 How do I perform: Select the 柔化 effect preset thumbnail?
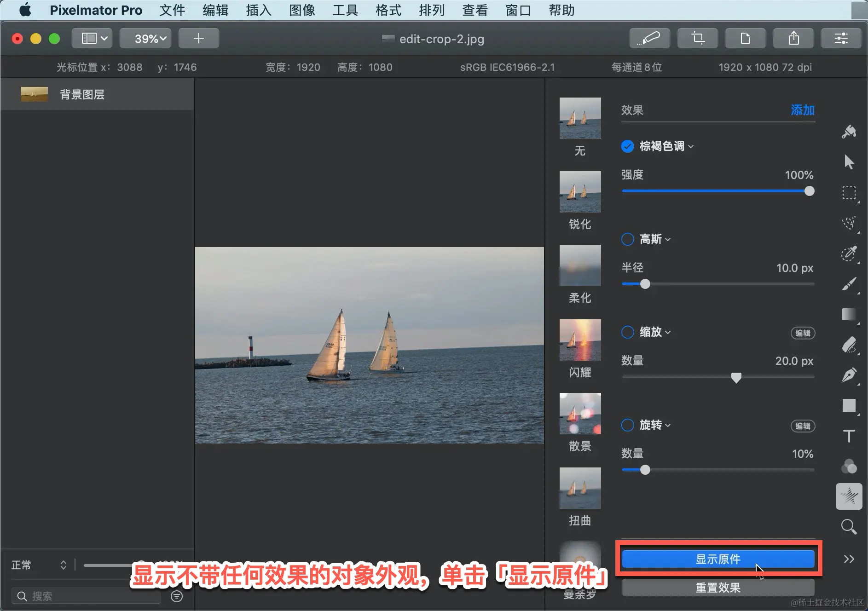[580, 265]
